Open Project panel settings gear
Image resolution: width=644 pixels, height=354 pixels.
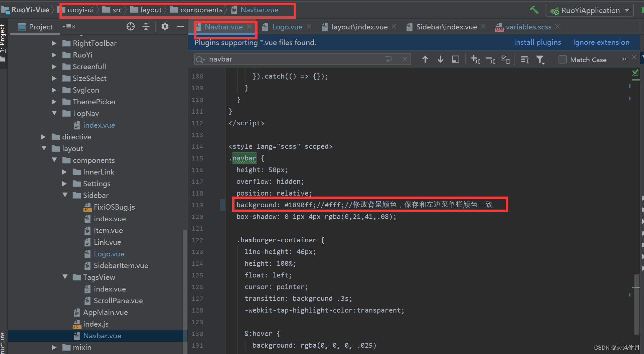[x=165, y=26]
